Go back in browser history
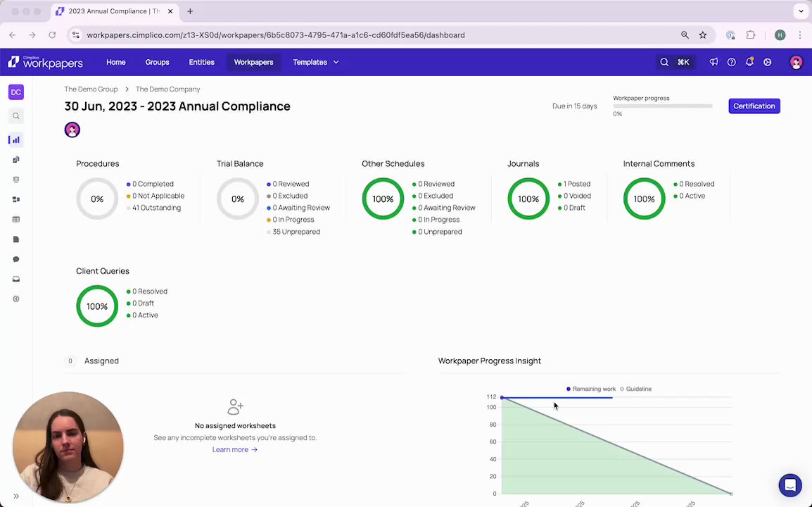Viewport: 812px width, 507px height. pyautogui.click(x=13, y=35)
